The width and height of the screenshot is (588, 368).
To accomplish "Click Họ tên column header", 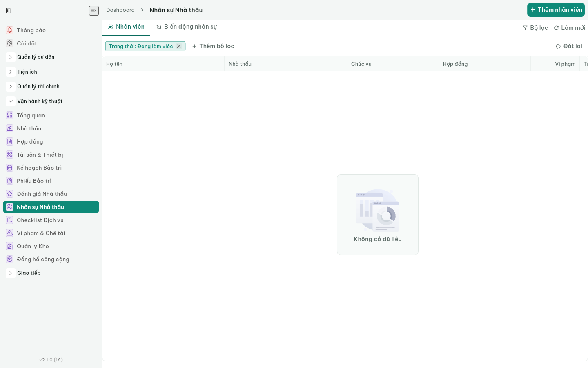I will [x=163, y=64].
